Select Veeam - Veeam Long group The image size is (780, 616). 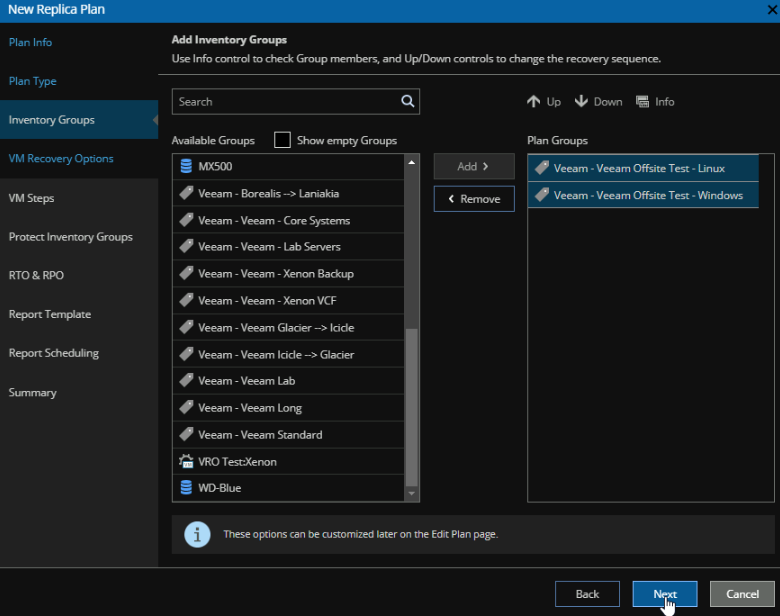coord(289,407)
